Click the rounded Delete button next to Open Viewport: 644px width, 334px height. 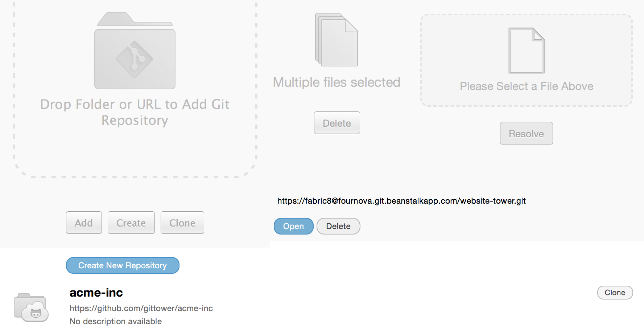pos(338,226)
